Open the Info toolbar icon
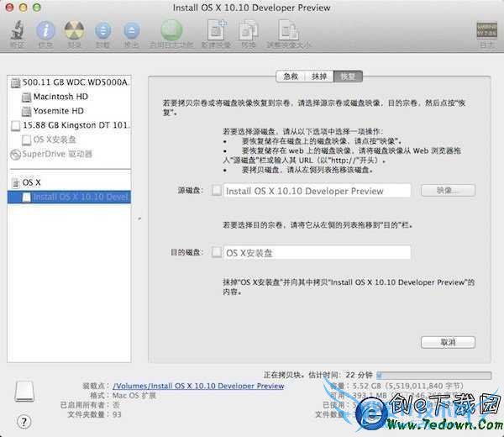The image size is (504, 437). [x=45, y=30]
